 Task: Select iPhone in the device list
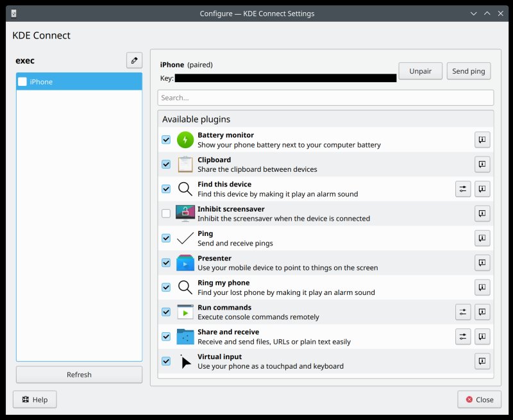point(79,81)
